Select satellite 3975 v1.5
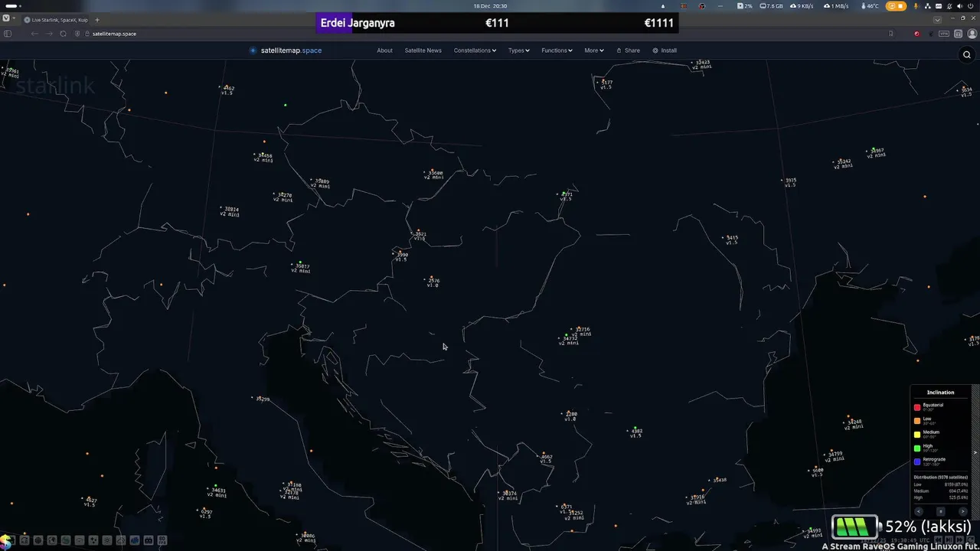The width and height of the screenshot is (980, 551). click(790, 182)
